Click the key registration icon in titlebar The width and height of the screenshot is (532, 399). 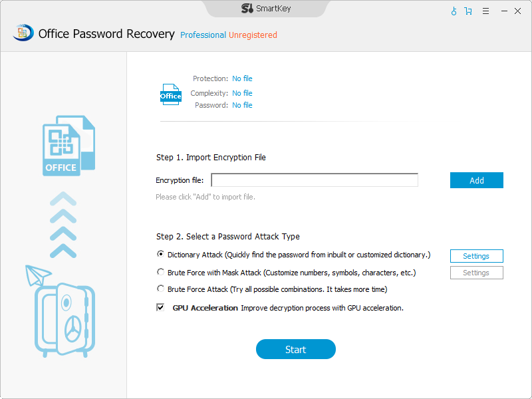[x=453, y=11]
